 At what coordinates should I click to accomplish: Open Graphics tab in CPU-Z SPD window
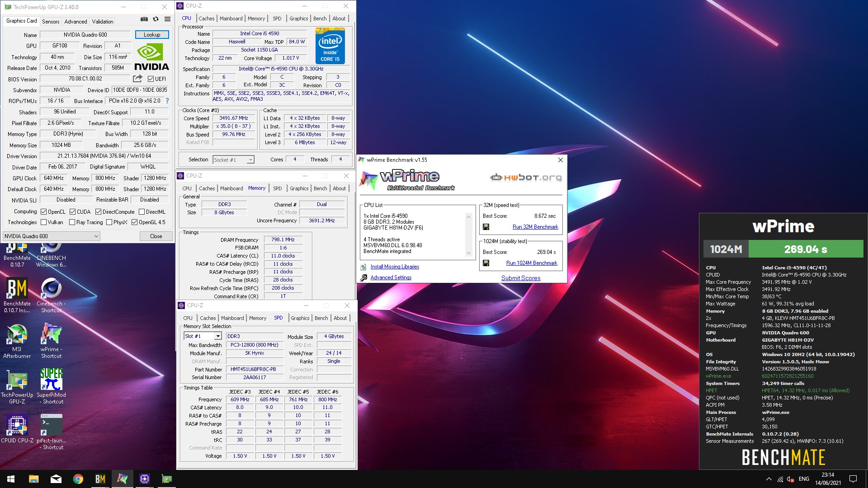[300, 318]
